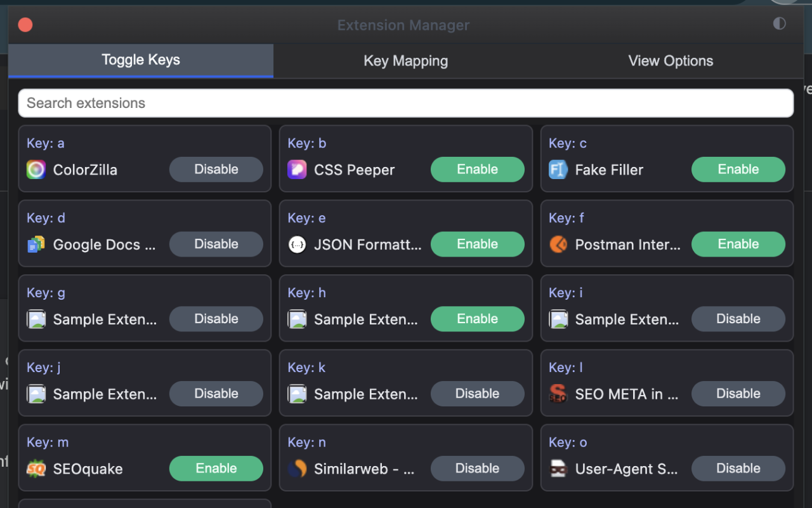The height and width of the screenshot is (508, 812).
Task: Close the Extension Manager window
Action: tap(25, 25)
